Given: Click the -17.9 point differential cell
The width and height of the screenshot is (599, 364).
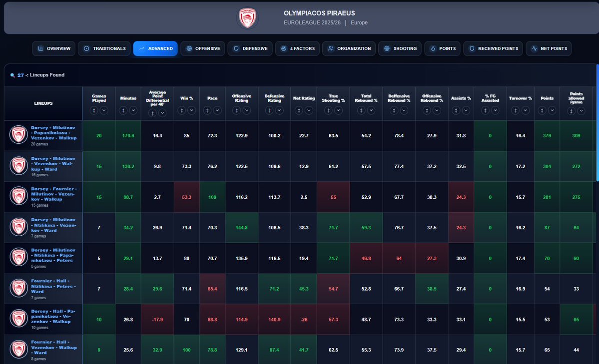Looking at the screenshot, I should pyautogui.click(x=157, y=320).
